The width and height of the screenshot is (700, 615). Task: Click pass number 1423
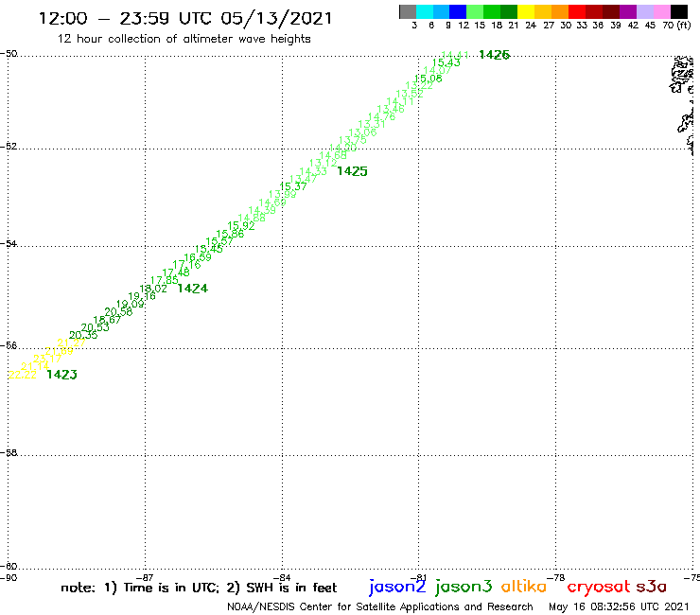click(61, 375)
